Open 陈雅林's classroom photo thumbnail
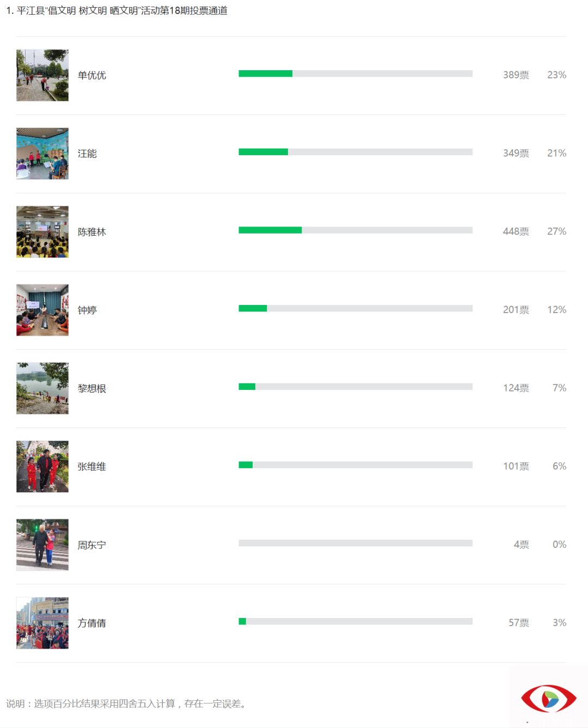 (42, 231)
